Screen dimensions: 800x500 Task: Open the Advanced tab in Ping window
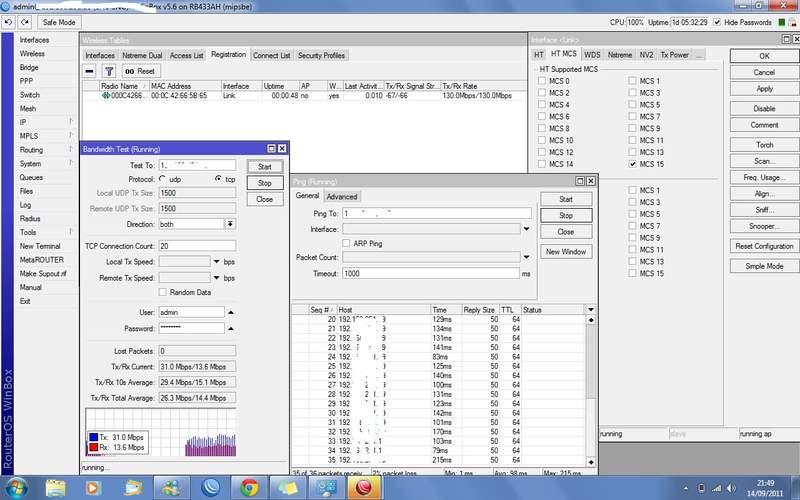point(342,196)
